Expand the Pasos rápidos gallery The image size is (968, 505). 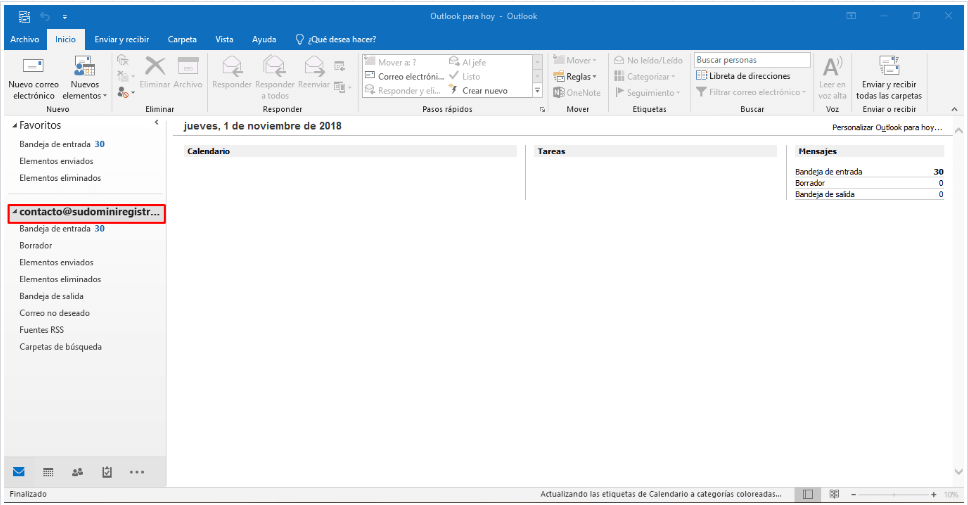[x=537, y=91]
